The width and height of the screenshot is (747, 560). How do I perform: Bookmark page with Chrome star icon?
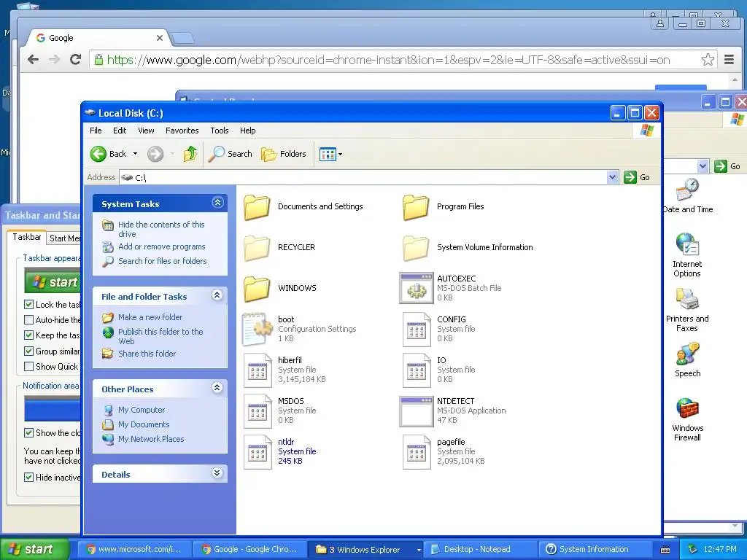tap(708, 60)
